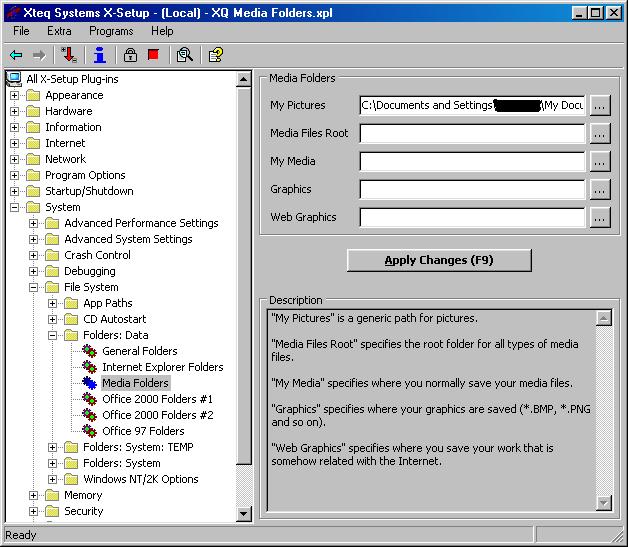Viewport: 628px width, 547px height.
Task: Click the back arrow toolbar icon
Action: [16, 55]
